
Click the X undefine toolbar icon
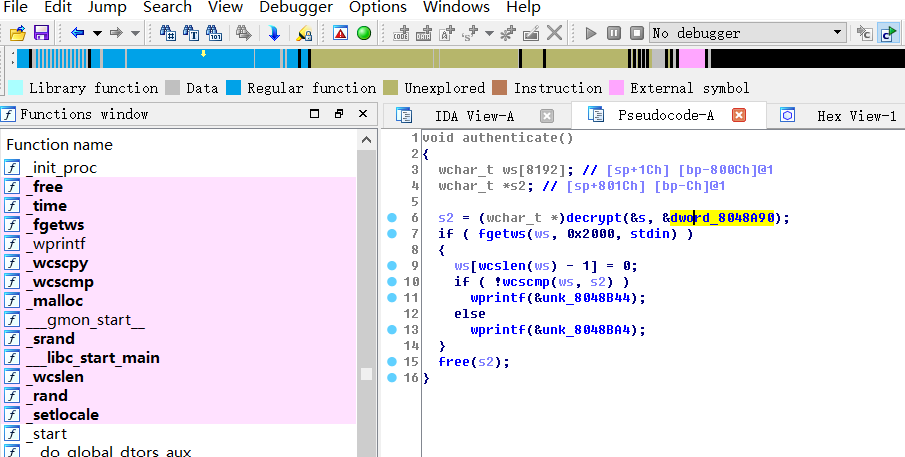[554, 33]
